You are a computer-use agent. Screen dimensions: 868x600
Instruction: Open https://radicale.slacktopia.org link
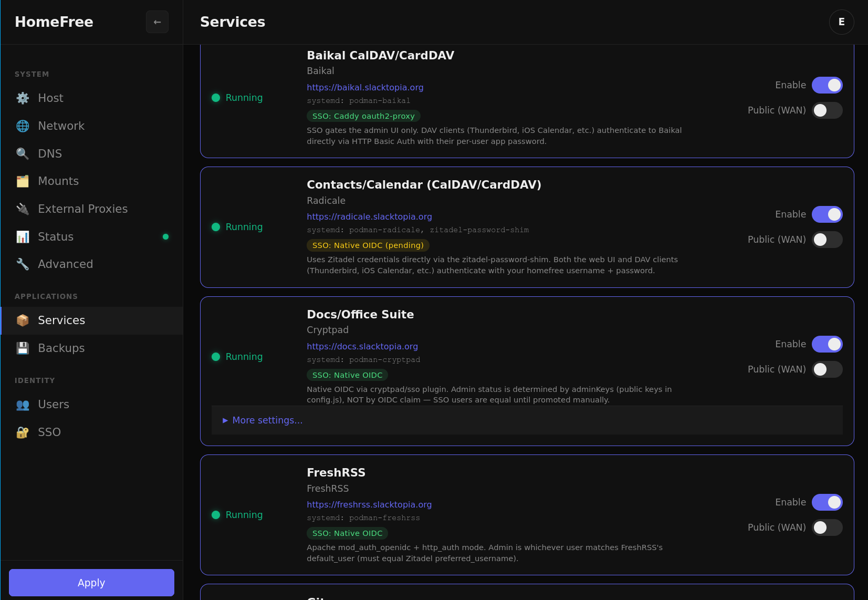(369, 216)
